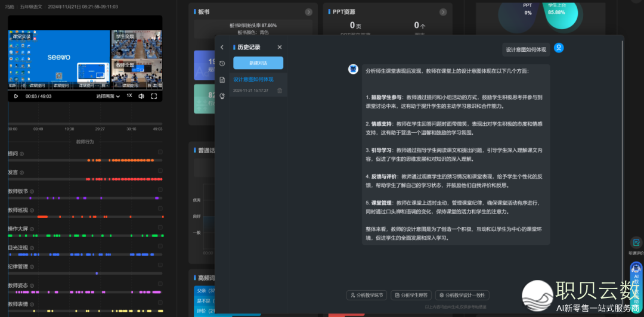Click the 分析学生理答 suggestion button

click(x=411, y=295)
